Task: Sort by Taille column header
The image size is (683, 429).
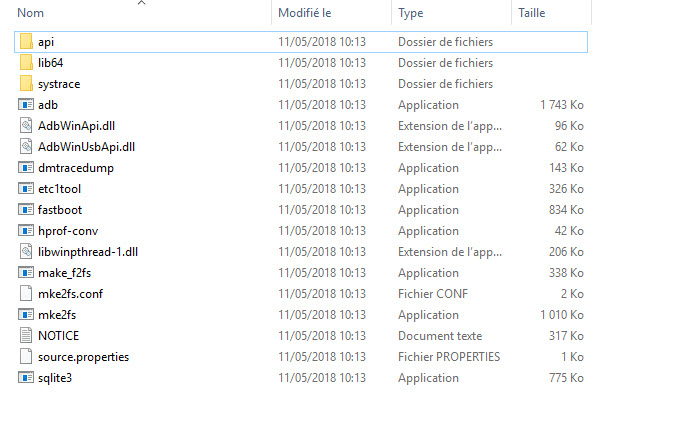Action: [531, 13]
